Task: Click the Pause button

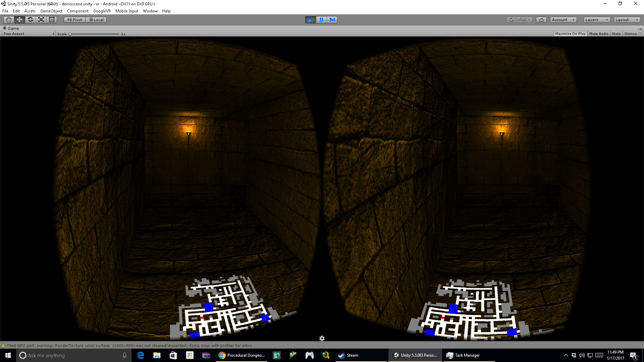Action: pyautogui.click(x=321, y=20)
